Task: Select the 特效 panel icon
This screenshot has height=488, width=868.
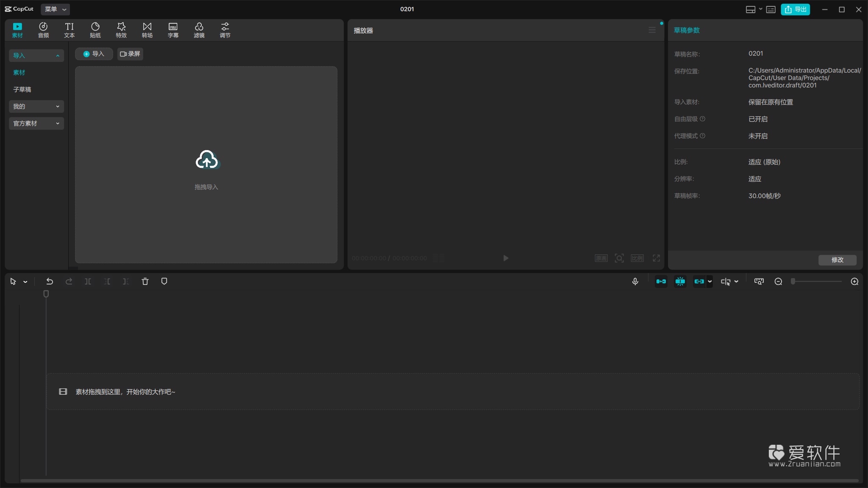Action: (121, 29)
